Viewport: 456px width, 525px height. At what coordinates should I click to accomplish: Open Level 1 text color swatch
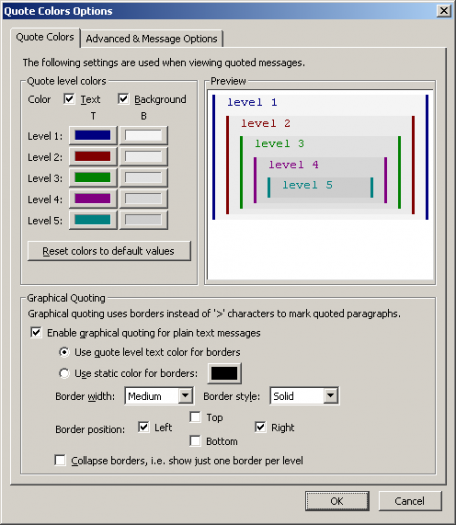(x=93, y=135)
